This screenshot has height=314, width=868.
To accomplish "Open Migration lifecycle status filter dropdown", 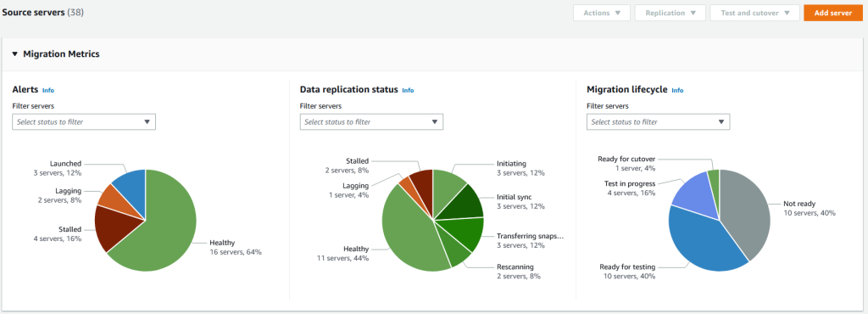I will 658,122.
